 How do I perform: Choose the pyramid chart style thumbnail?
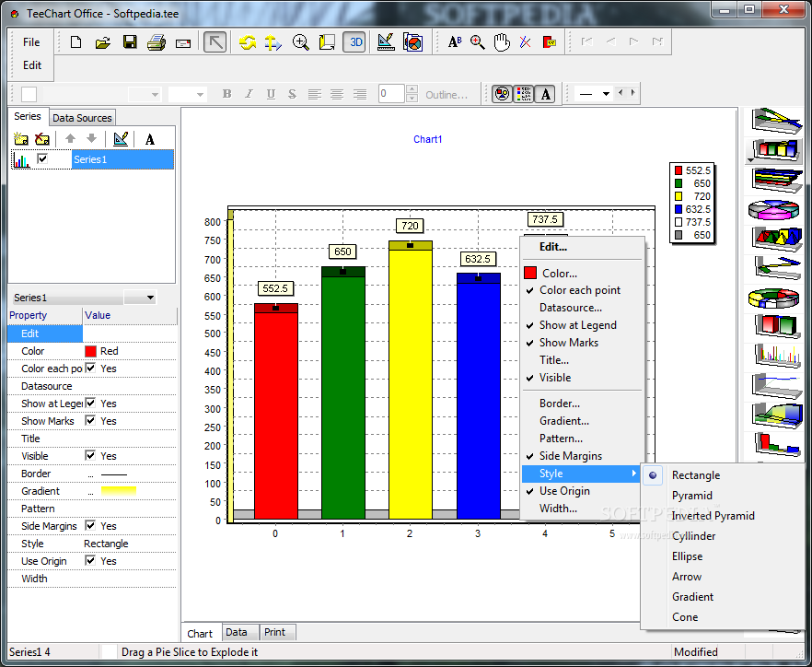point(776,238)
